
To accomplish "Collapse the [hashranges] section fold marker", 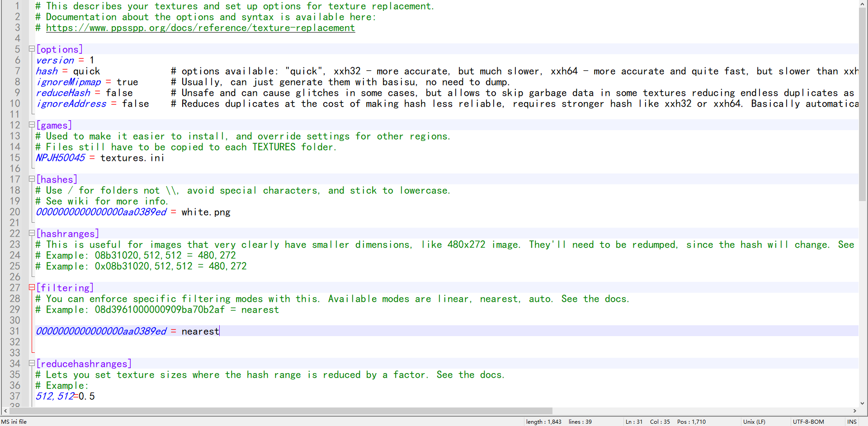I will pyautogui.click(x=32, y=233).
